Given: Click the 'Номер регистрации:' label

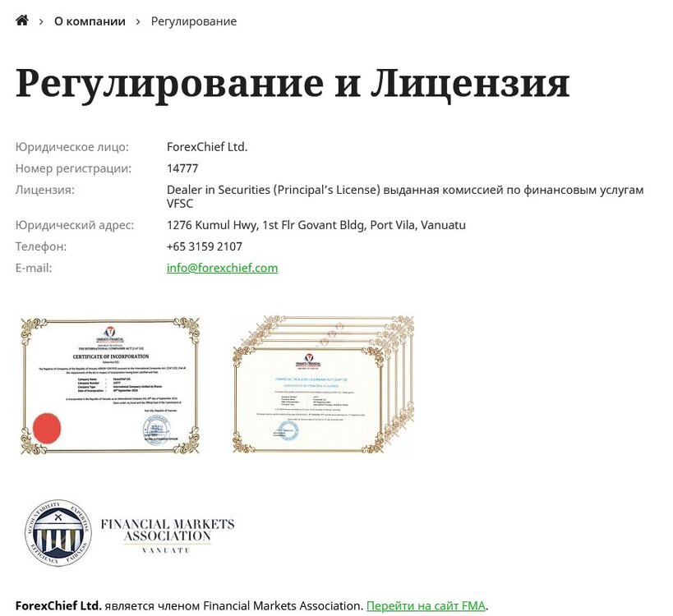Looking at the screenshot, I should [73, 168].
